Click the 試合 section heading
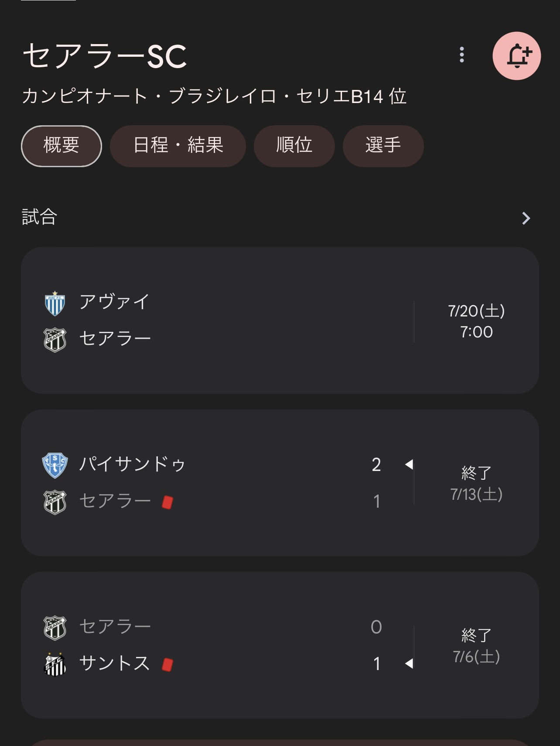This screenshot has width=560, height=746. [x=40, y=217]
